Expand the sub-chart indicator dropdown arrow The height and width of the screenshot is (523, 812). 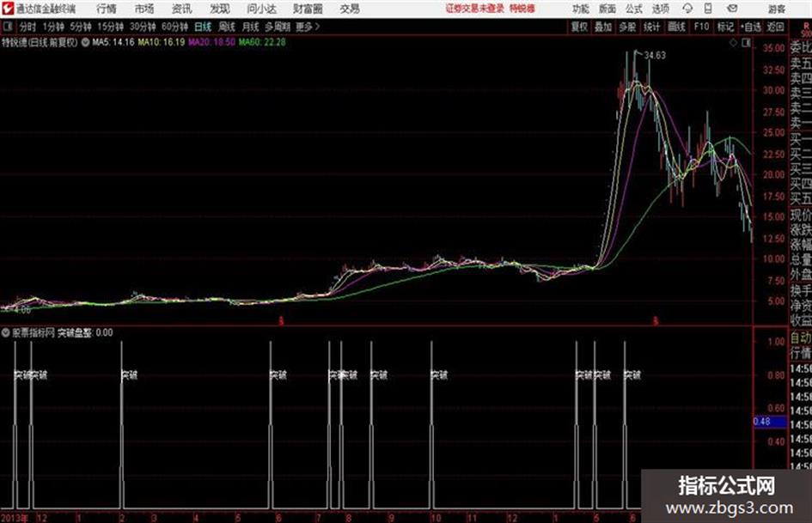coord(6,333)
